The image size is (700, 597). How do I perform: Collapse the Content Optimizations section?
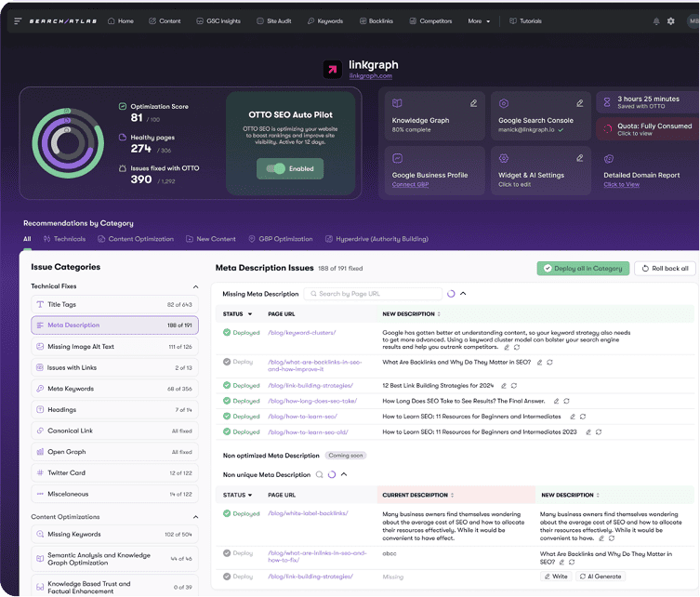(x=195, y=517)
